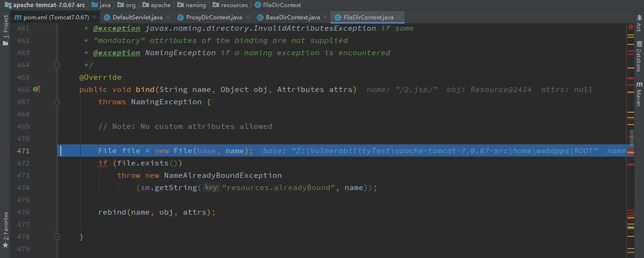The width and height of the screenshot is (644, 258).
Task: Switch to the BaseDirContext.java tab
Action: pyautogui.click(x=293, y=17)
